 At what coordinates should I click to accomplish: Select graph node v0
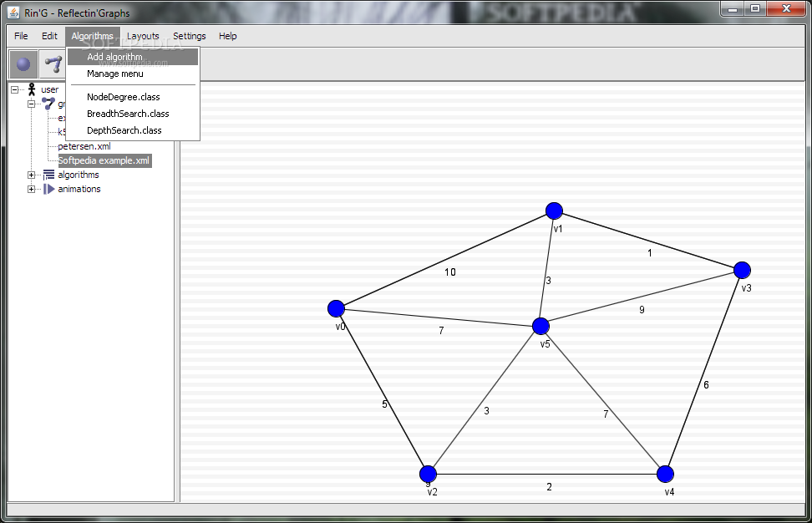click(336, 308)
